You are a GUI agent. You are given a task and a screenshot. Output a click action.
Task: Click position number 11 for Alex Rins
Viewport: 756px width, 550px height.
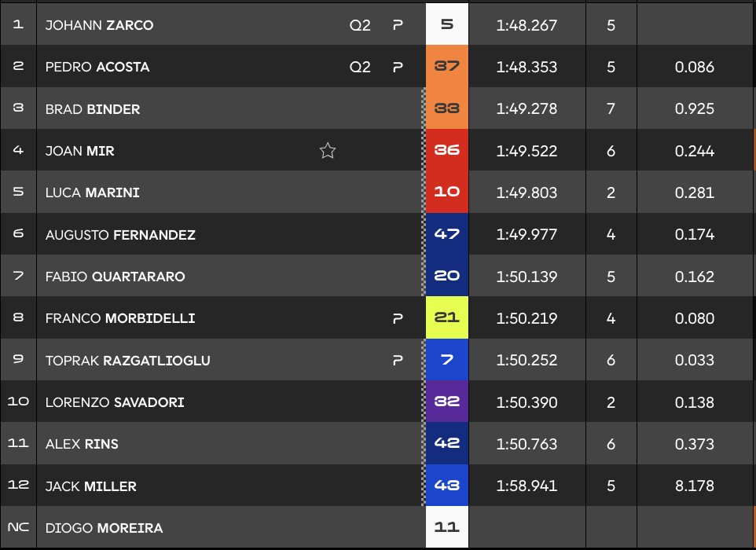18,444
